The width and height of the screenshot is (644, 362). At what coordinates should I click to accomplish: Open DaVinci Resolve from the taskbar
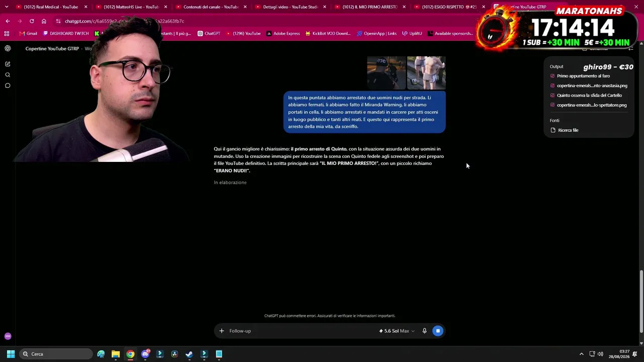tap(175, 354)
